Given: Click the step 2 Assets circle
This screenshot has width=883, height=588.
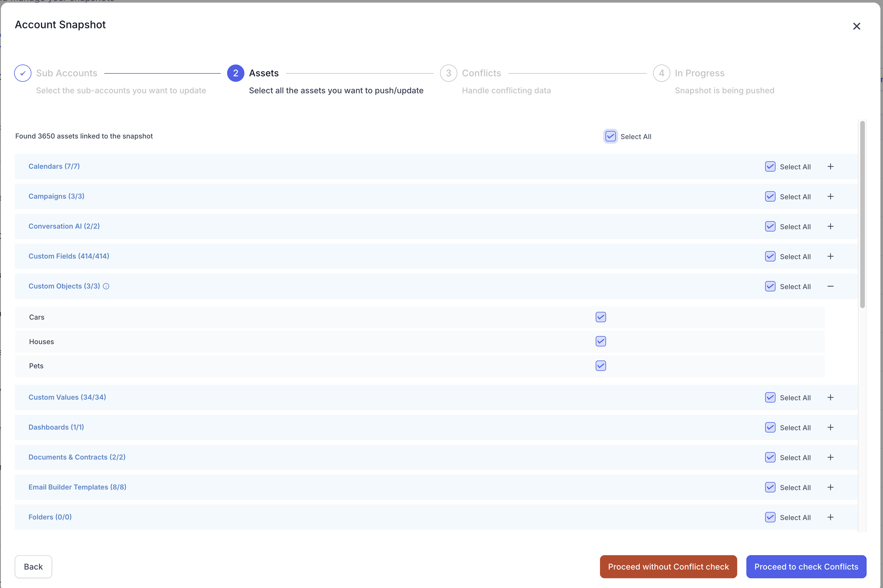Looking at the screenshot, I should pyautogui.click(x=235, y=73).
